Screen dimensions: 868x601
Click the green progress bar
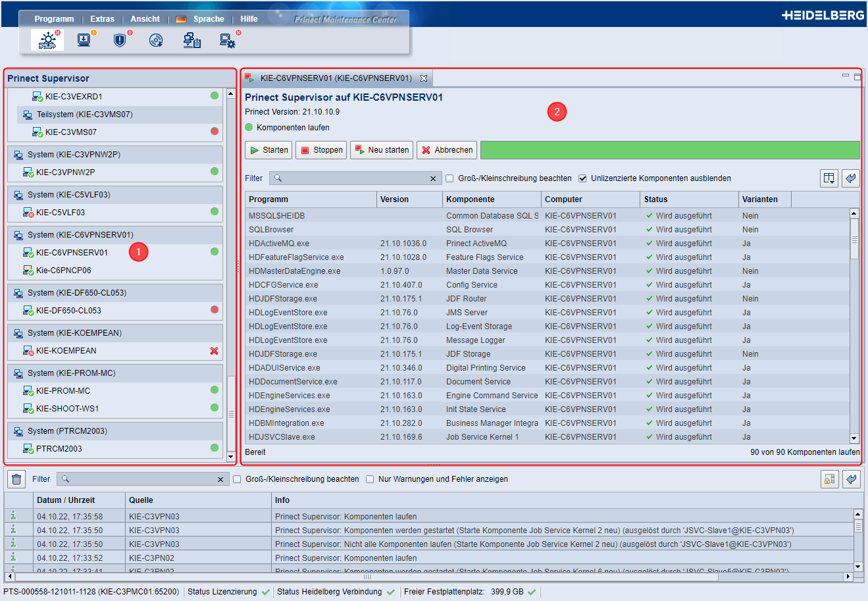coord(670,150)
